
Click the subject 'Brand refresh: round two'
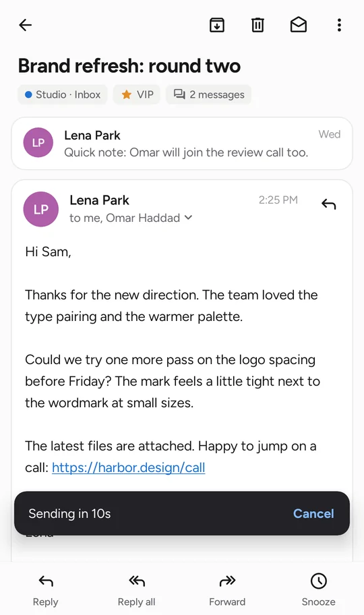(129, 65)
